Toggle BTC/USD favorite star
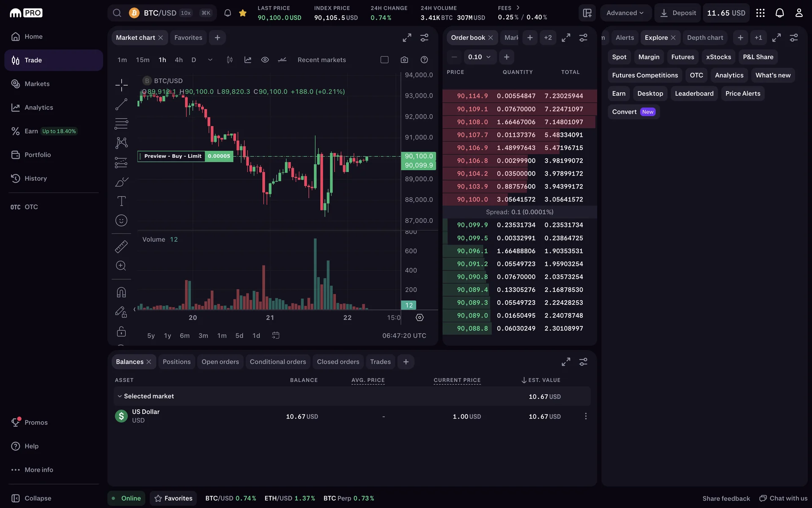This screenshot has width=812, height=508. [x=243, y=13]
